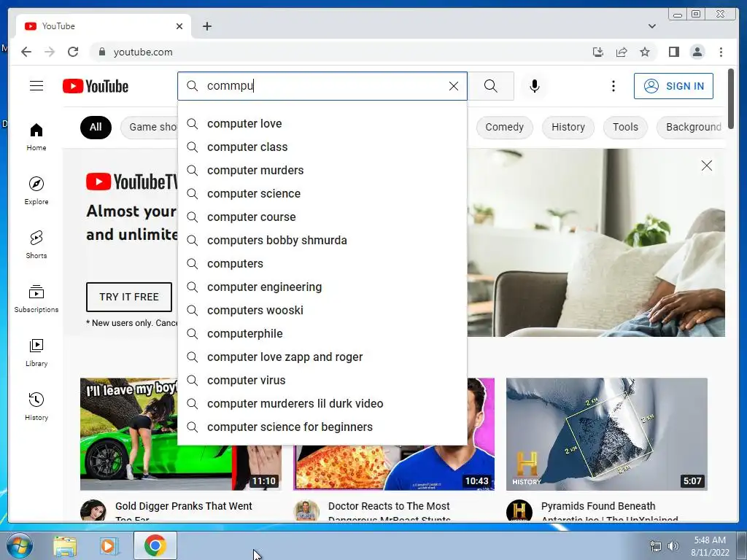Select the Game shows filter chip
The width and height of the screenshot is (747, 560).
pyautogui.click(x=149, y=127)
